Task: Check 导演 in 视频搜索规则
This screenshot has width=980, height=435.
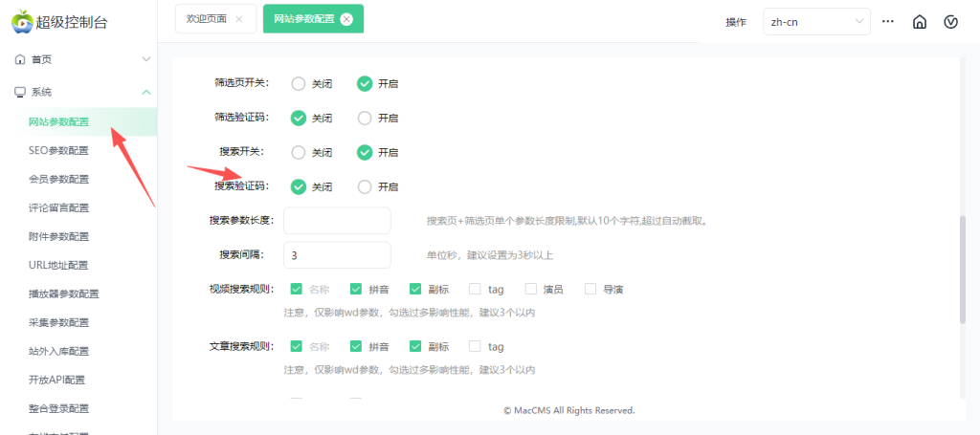Action: click(590, 289)
